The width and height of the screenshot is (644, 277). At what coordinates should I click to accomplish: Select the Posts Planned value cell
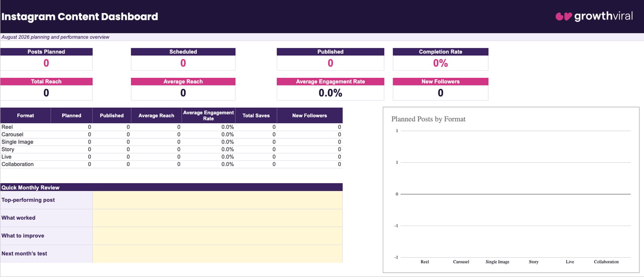click(x=46, y=63)
